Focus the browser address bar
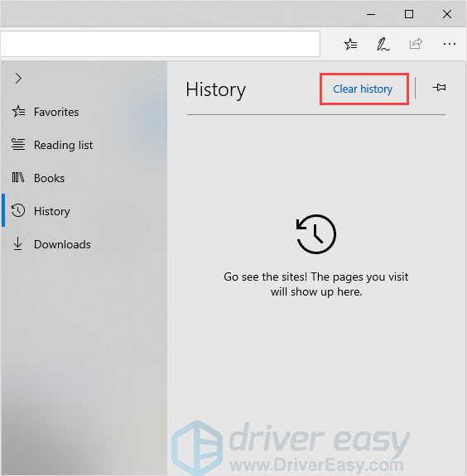 tap(161, 44)
